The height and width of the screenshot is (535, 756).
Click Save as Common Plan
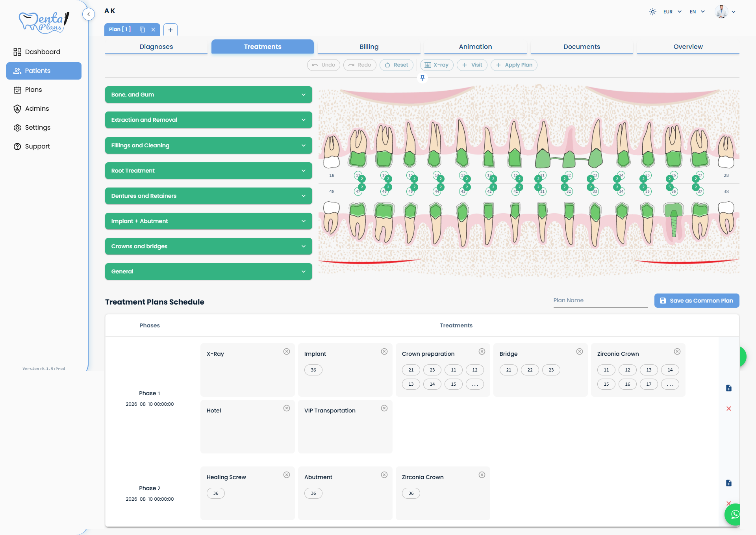tap(697, 301)
